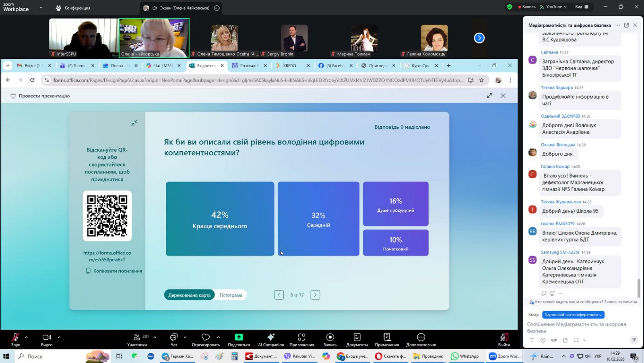The image size is (644, 363).
Task: Open the Zoom Apps (Приложения) icon
Action: (x=301, y=337)
